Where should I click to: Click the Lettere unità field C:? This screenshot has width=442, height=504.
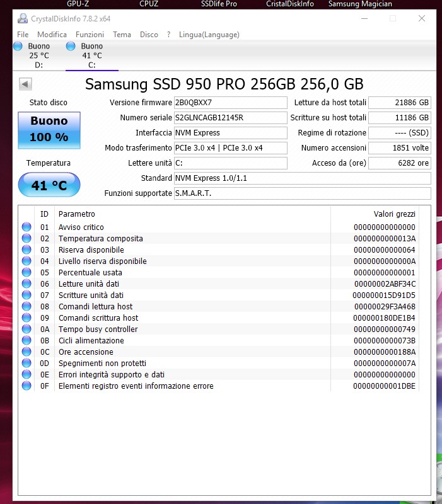[230, 163]
